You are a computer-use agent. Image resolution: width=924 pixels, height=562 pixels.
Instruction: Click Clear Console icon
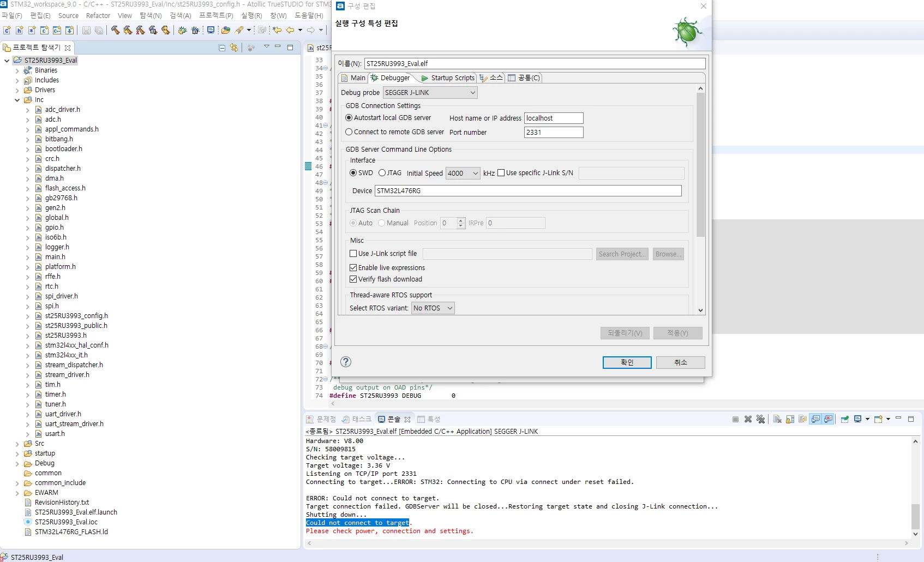coord(777,419)
